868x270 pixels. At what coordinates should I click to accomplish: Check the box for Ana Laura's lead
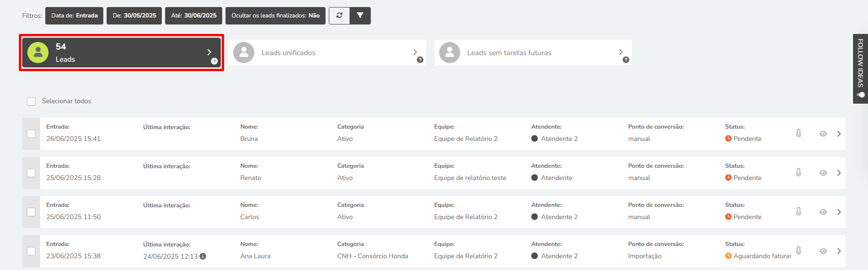pyautogui.click(x=31, y=251)
